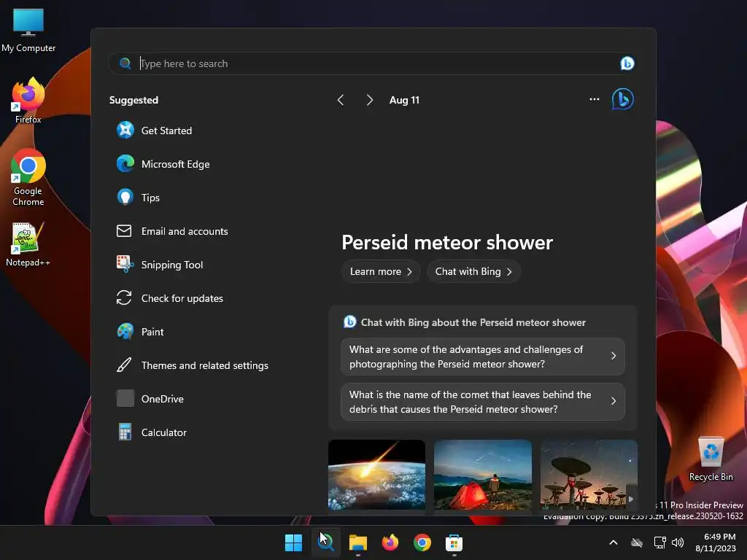Image resolution: width=747 pixels, height=560 pixels.
Task: Open the large Bing chat icon
Action: [x=623, y=99]
